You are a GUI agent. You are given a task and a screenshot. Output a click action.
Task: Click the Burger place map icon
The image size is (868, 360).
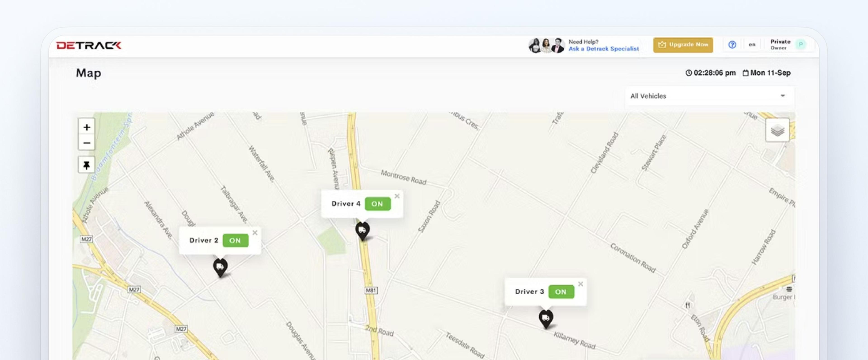coord(789,289)
